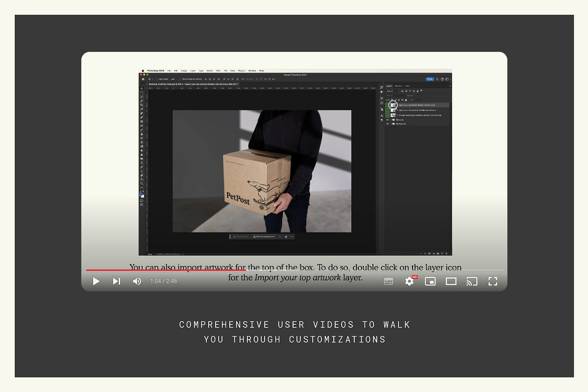Viewport: 588px width, 392px height.
Task: Open the Layers panel menu
Action: [x=450, y=86]
